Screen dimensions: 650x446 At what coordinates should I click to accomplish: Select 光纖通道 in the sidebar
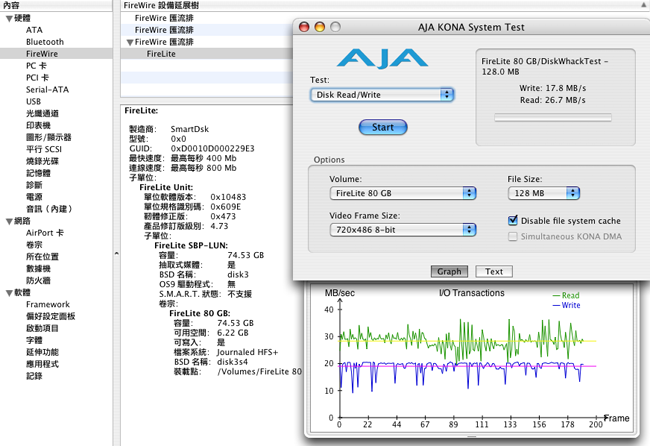point(42,114)
